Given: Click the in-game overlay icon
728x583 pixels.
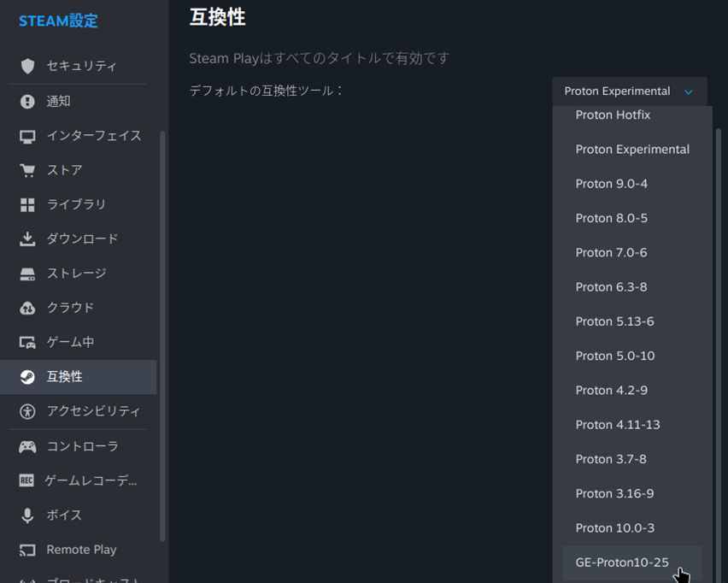Looking at the screenshot, I should pos(27,343).
